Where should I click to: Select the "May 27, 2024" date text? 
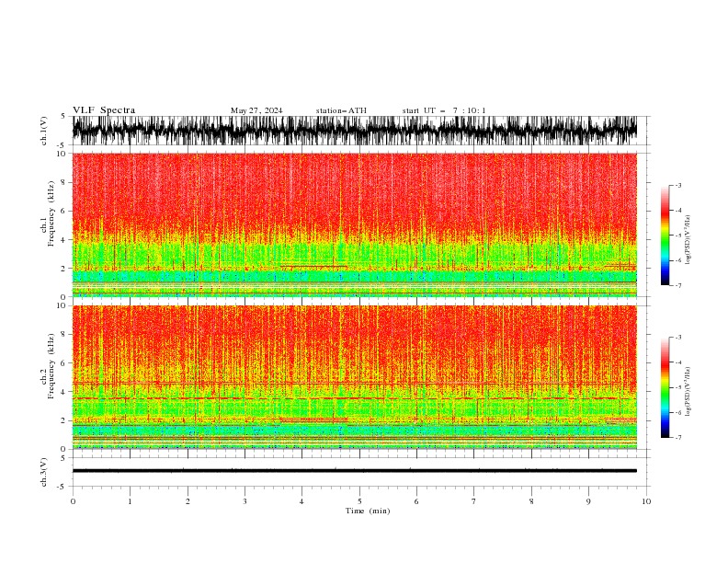click(256, 110)
